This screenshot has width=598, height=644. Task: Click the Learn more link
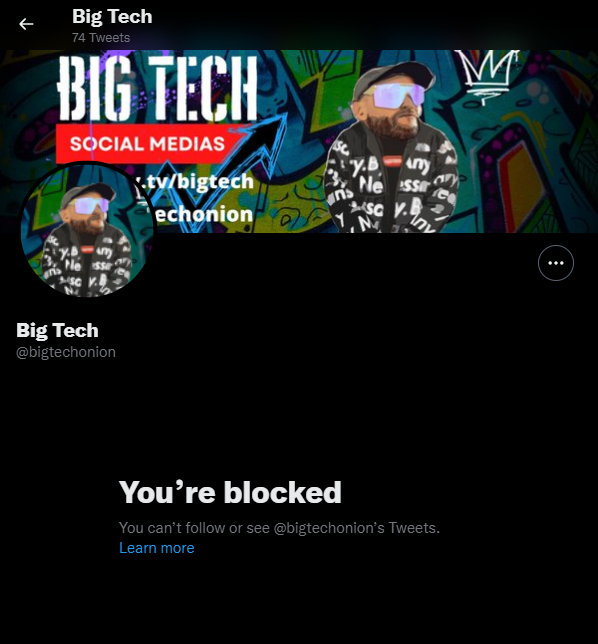pos(156,548)
